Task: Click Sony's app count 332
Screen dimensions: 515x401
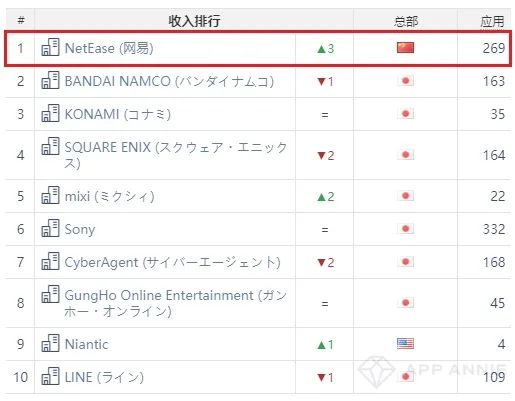Action: click(494, 229)
